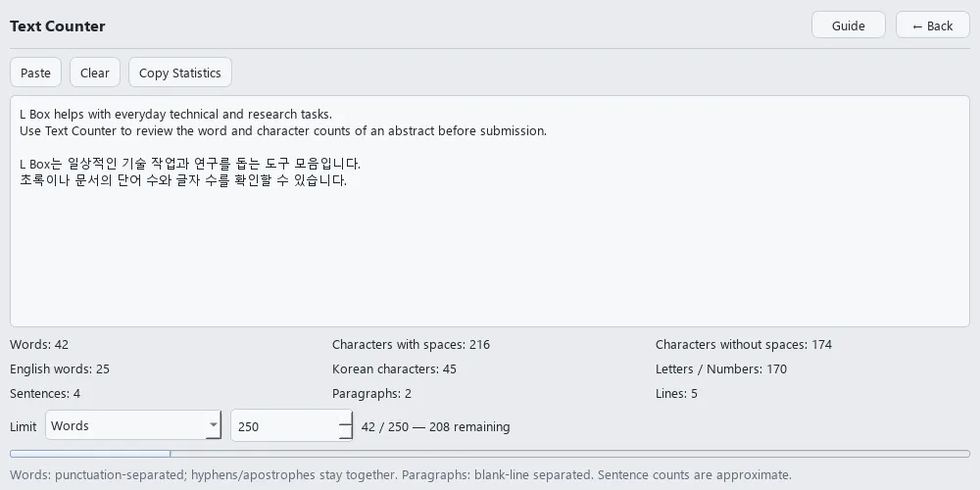Open the Limit type dropdown showing Words

[x=133, y=425]
